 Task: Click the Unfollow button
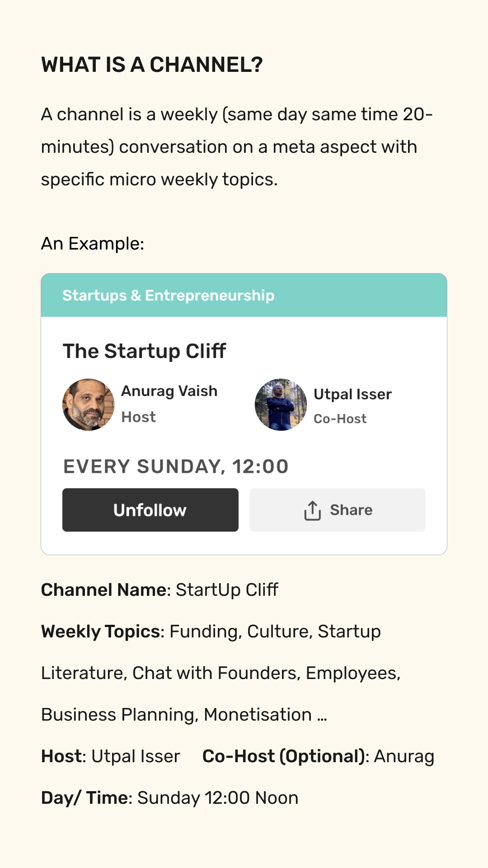(150, 510)
